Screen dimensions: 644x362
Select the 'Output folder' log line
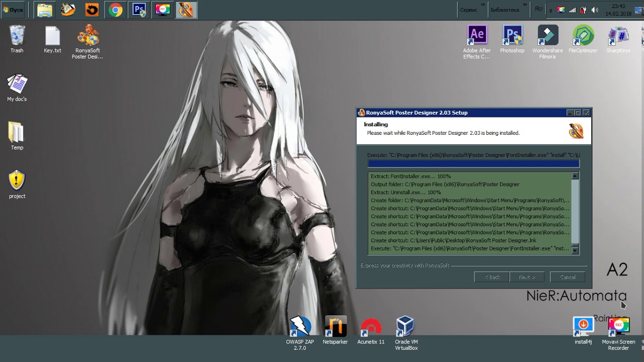445,185
